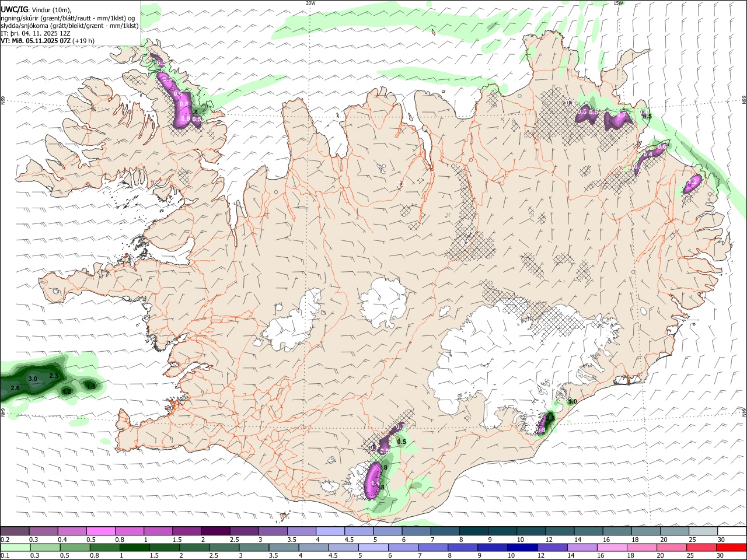Screen dimensions: 747x560
Task: Click rain legend swatch between 25 and 30
Action: 701,547
